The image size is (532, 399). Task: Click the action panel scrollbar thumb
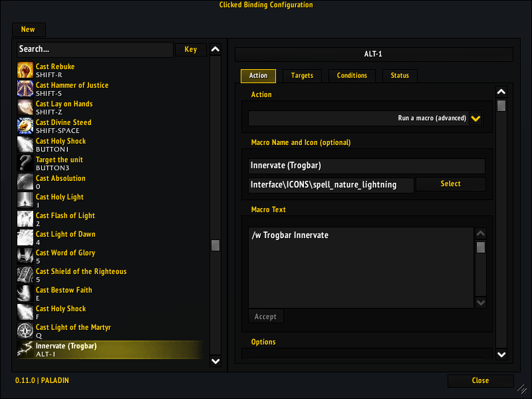coord(501,106)
